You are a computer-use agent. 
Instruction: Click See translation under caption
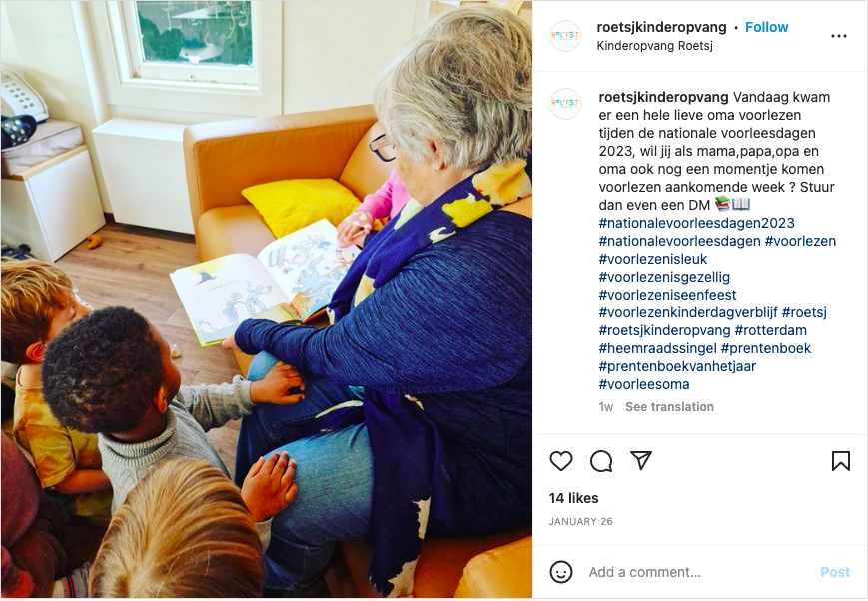(669, 407)
